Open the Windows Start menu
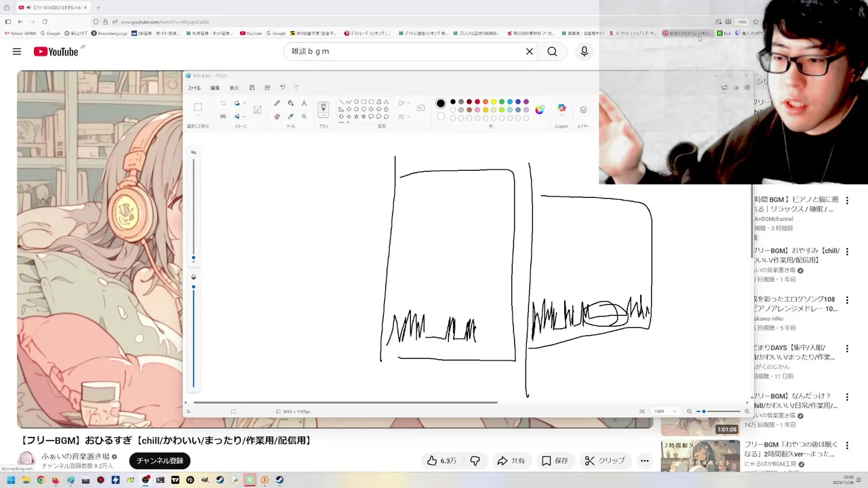This screenshot has height=488, width=868. coord(11,480)
